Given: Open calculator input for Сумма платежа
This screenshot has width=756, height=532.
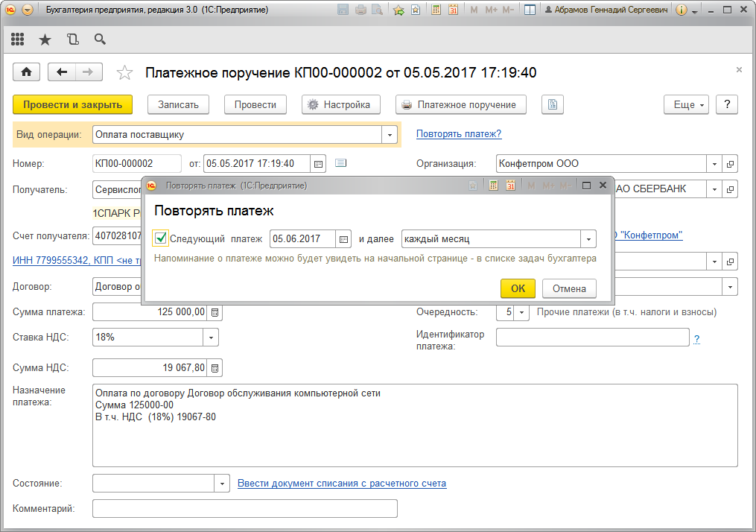Looking at the screenshot, I should (215, 311).
